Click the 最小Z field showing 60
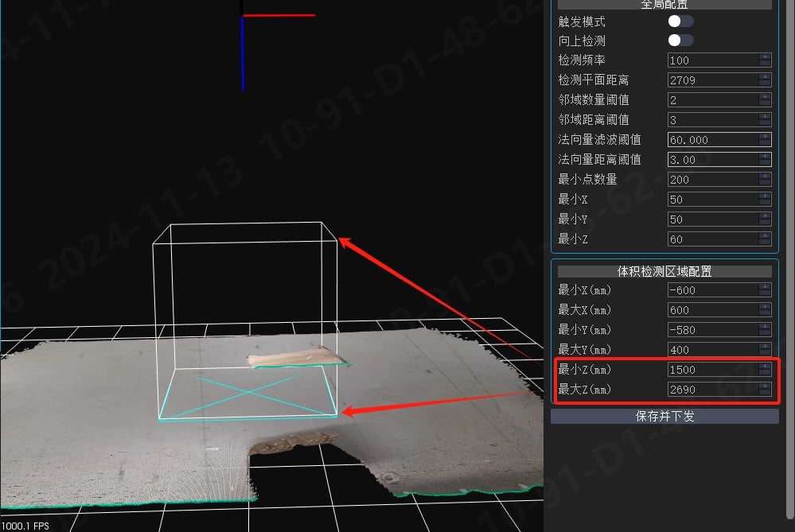Image resolution: width=795 pixels, height=532 pixels. click(x=719, y=239)
